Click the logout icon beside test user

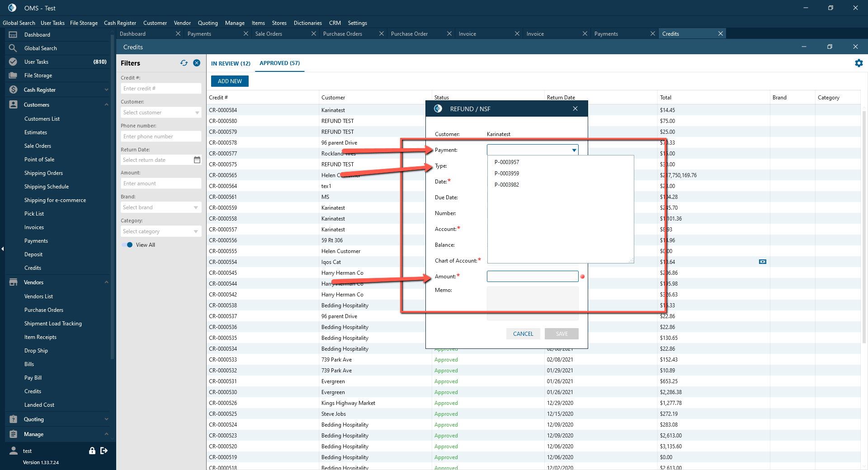click(x=104, y=451)
